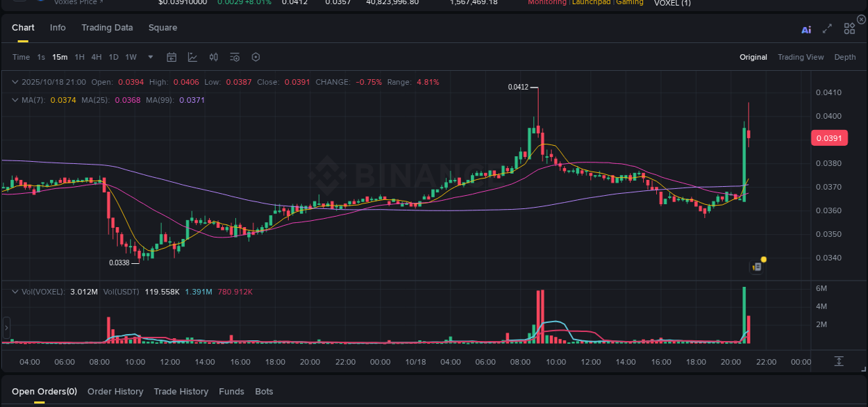Select the 1H timeframe

pos(78,57)
